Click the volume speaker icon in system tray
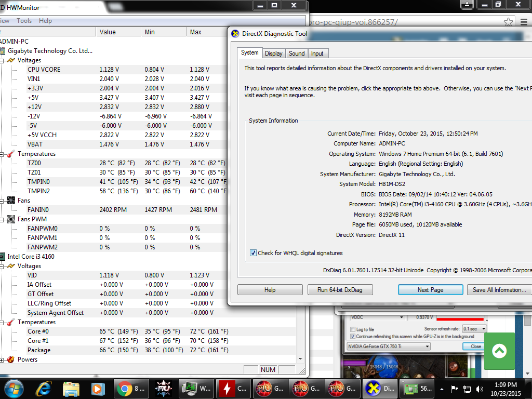 tap(479, 389)
